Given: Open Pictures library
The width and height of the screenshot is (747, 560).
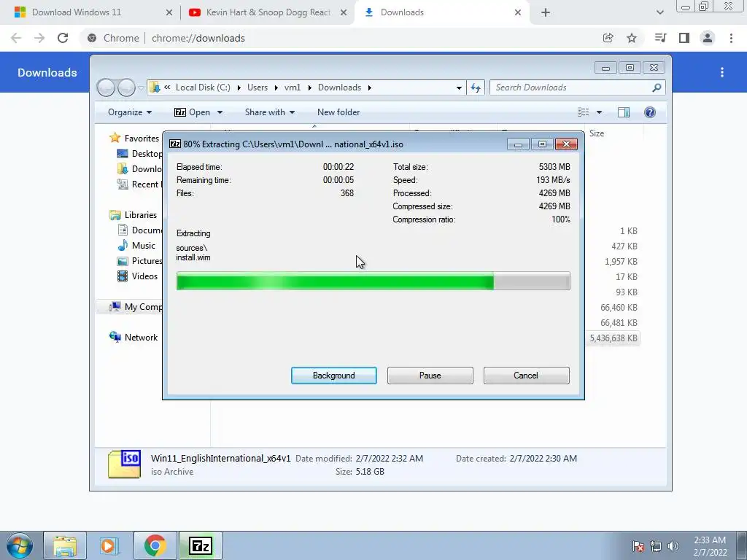Looking at the screenshot, I should (x=139, y=261).
